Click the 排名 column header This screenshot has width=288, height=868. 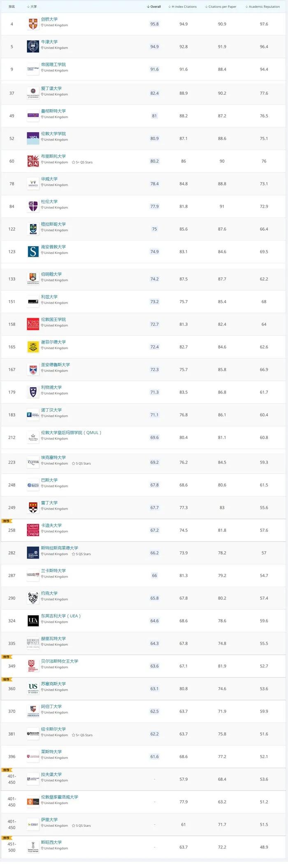point(12,7)
